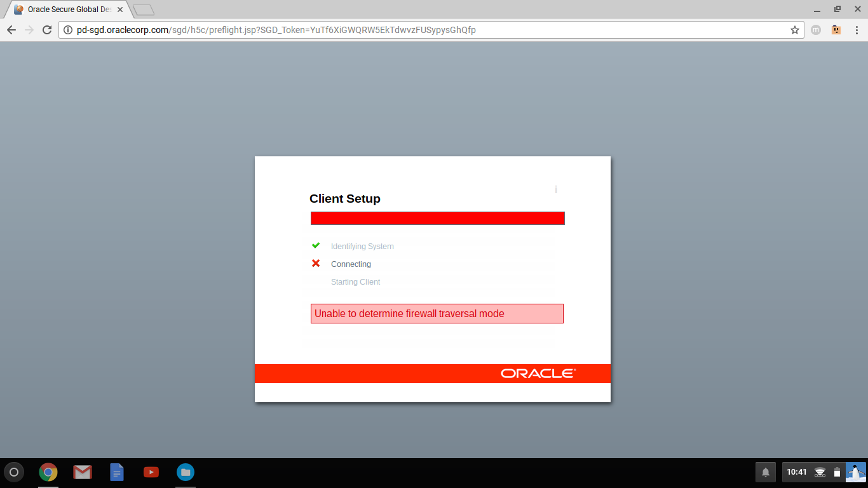Screen dimensions: 868x488
Task: Click the orange face extension icon
Action: tap(836, 30)
